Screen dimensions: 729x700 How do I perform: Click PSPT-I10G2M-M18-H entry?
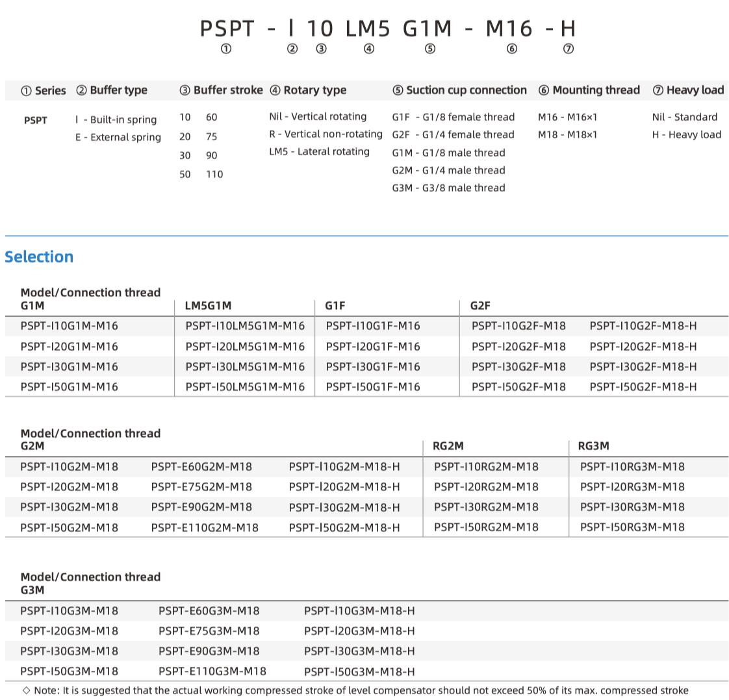click(344, 467)
